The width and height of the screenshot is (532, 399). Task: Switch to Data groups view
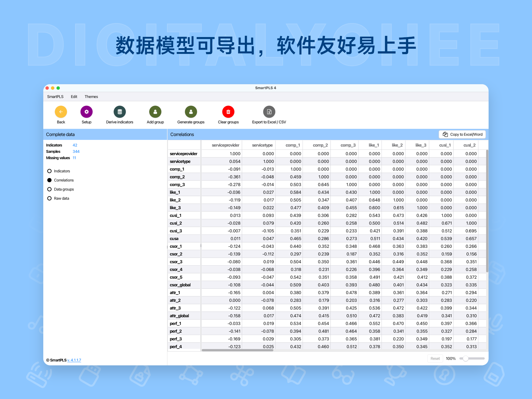49,189
